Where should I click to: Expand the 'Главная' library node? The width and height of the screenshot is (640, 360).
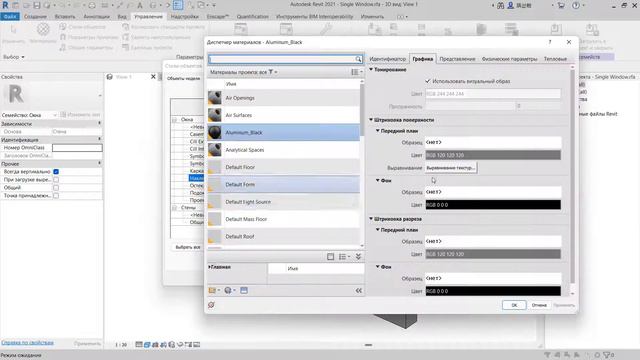click(209, 267)
